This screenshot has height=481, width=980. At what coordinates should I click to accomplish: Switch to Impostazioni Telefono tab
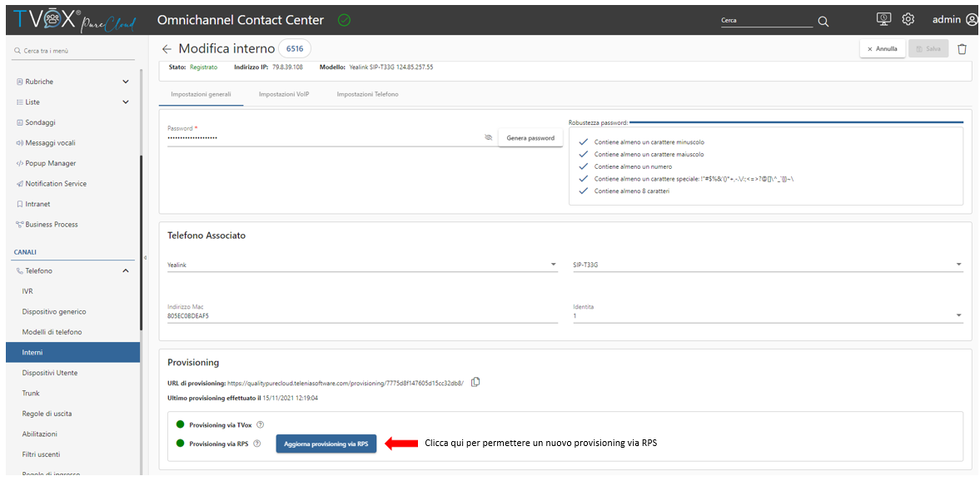(367, 94)
